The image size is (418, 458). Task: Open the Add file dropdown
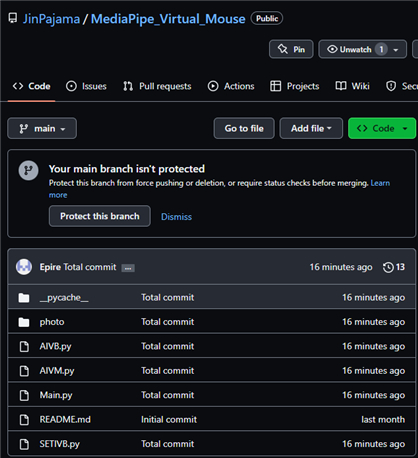311,128
